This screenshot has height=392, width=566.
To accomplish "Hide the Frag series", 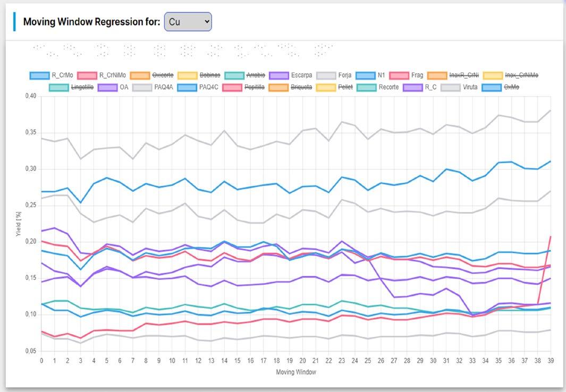I will coord(406,75).
